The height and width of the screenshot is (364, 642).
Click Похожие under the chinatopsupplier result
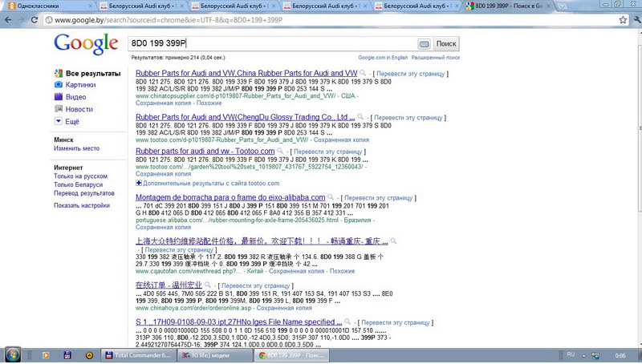pos(209,103)
